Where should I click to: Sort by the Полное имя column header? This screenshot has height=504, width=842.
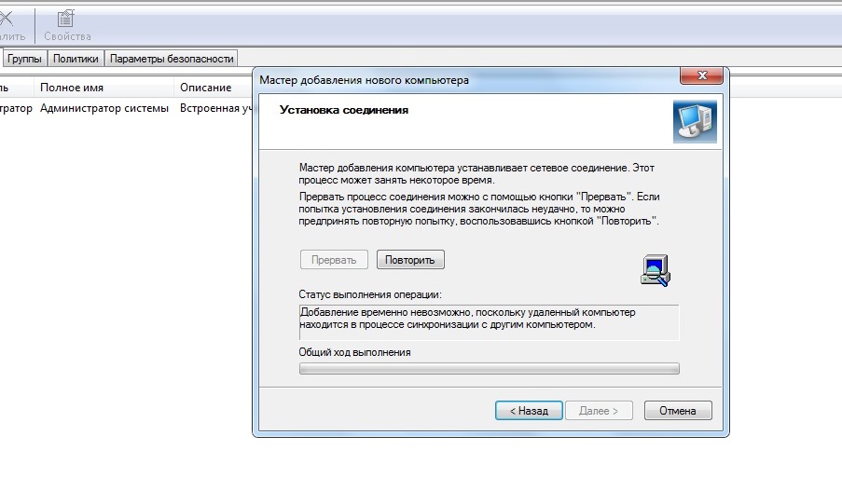click(72, 88)
